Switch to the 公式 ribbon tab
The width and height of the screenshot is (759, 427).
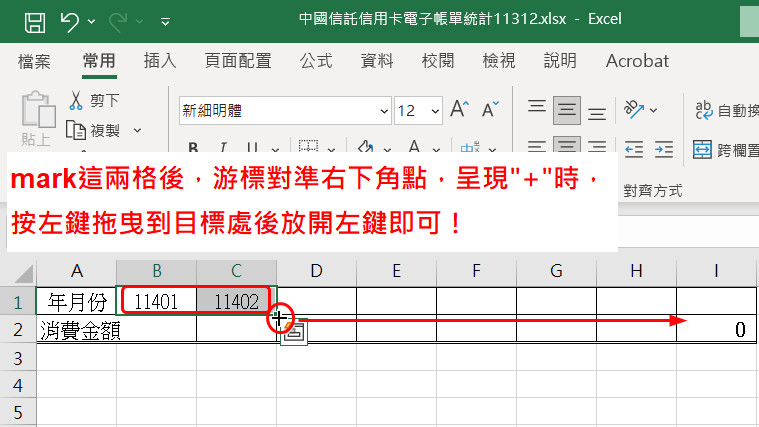pyautogui.click(x=316, y=61)
